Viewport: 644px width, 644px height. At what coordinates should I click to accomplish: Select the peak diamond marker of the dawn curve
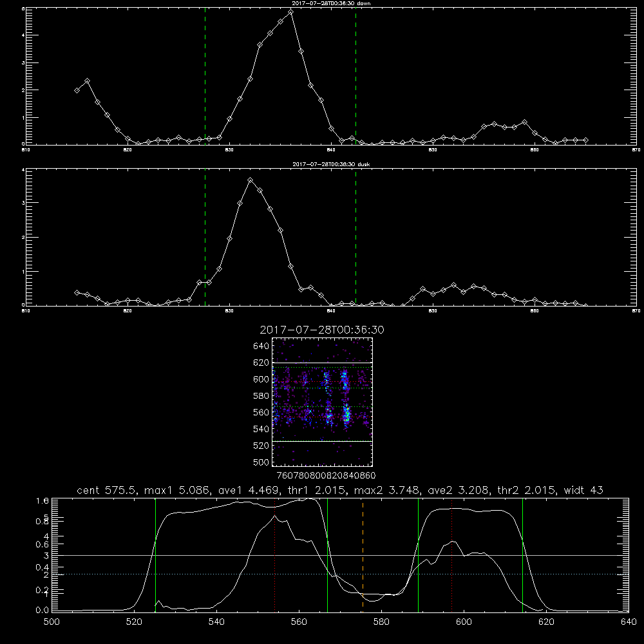click(291, 12)
